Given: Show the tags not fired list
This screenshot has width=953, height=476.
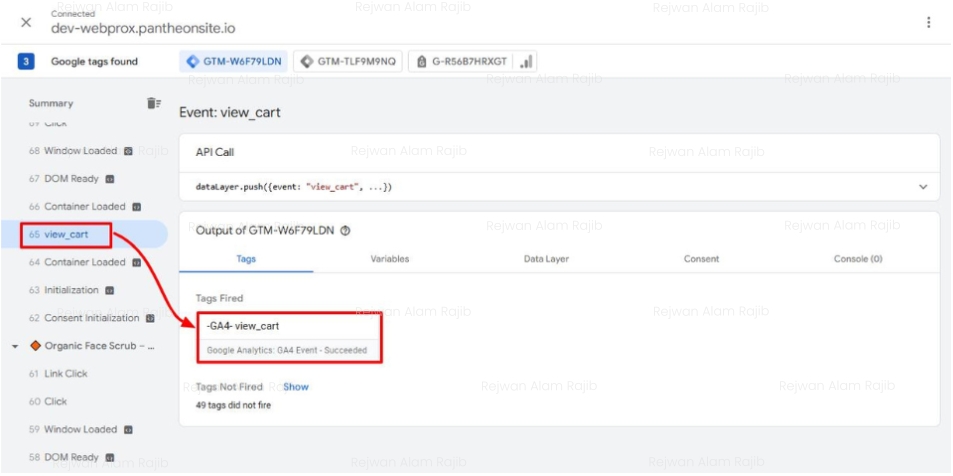Looking at the screenshot, I should [x=296, y=386].
